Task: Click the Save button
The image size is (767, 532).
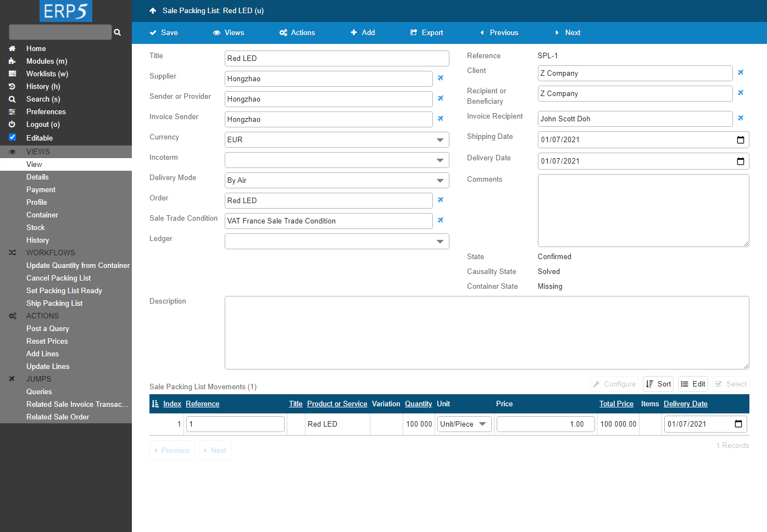Action: (164, 32)
